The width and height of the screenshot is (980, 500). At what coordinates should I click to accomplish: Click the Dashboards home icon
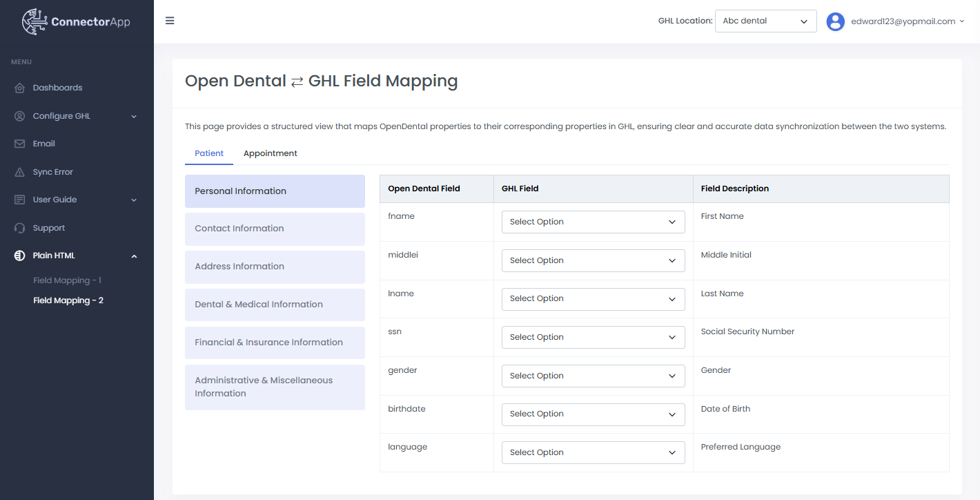point(19,88)
